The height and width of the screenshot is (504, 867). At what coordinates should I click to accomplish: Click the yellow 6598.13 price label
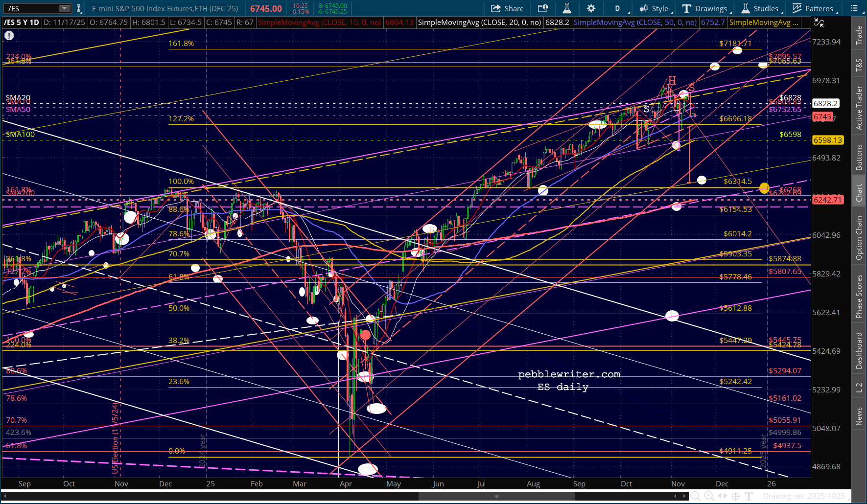click(x=828, y=140)
